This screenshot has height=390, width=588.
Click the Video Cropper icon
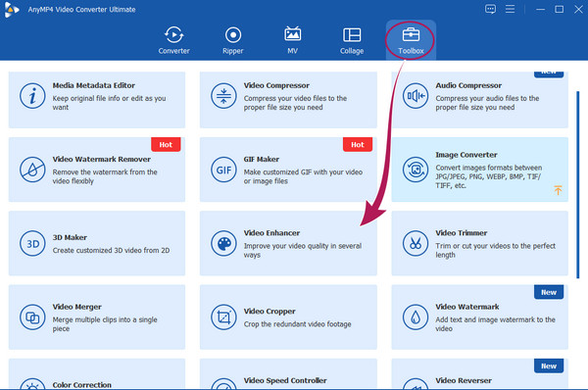[223, 317]
